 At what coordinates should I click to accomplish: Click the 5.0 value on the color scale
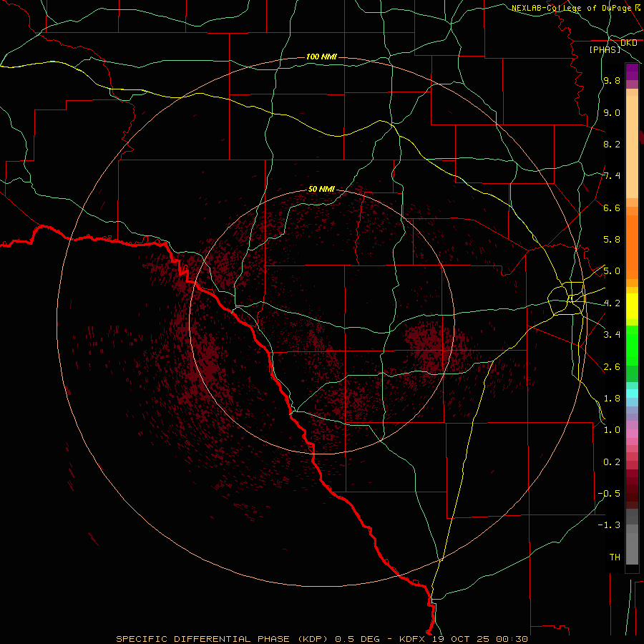point(612,271)
